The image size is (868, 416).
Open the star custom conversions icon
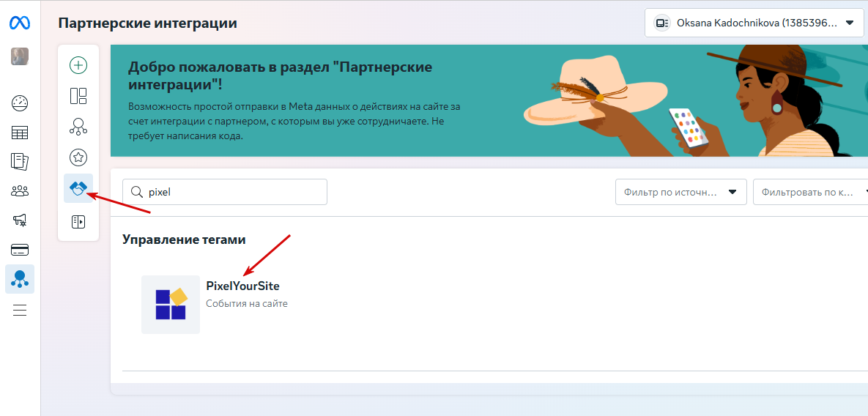[78, 157]
